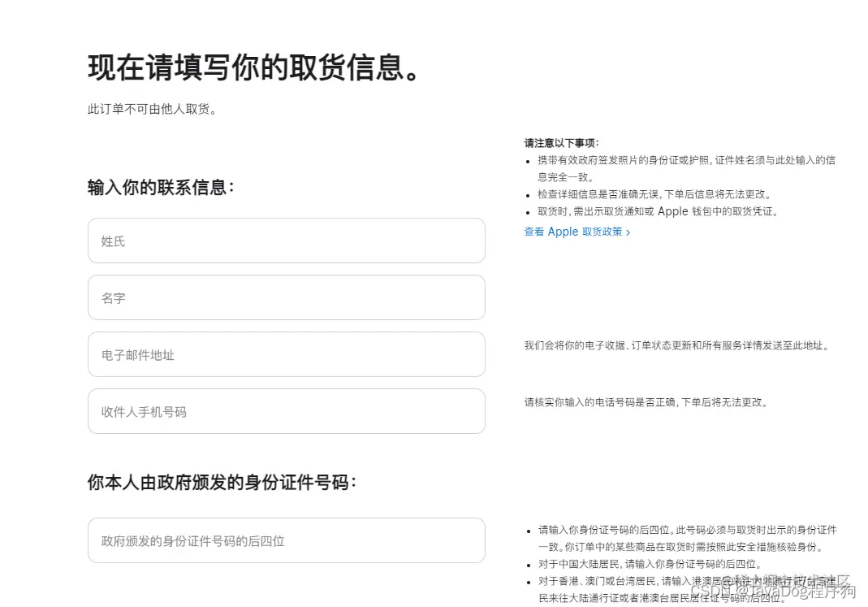This screenshot has height=607, width=868.
Task: Click the heading 现在请填写你的取货信息
Action: click(253, 67)
